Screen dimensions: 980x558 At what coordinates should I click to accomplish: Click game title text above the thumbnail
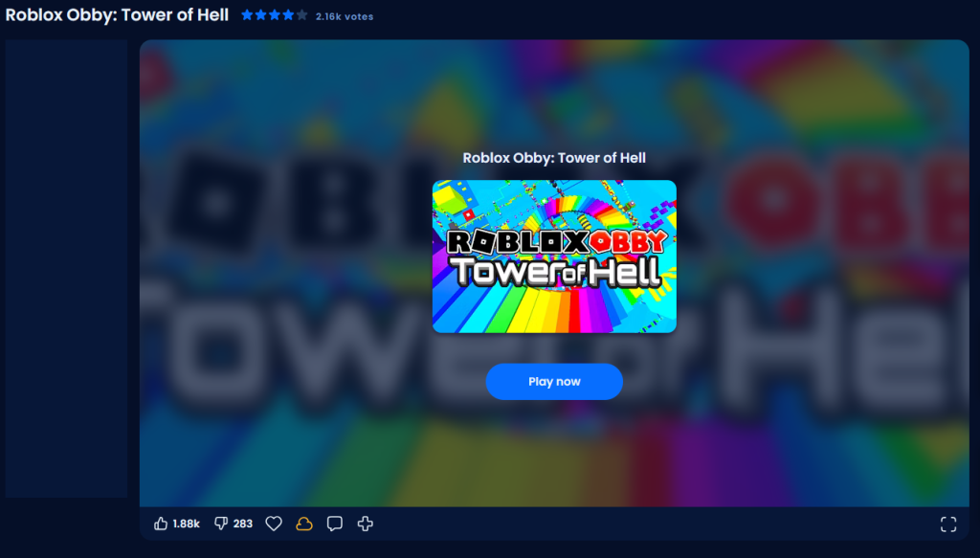[554, 158]
